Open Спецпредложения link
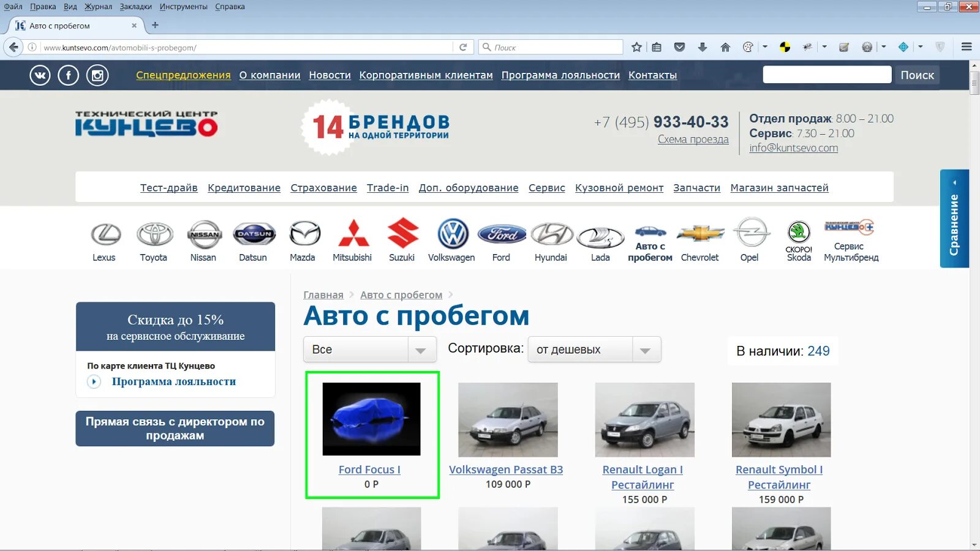Image resolution: width=980 pixels, height=551 pixels. 183,75
